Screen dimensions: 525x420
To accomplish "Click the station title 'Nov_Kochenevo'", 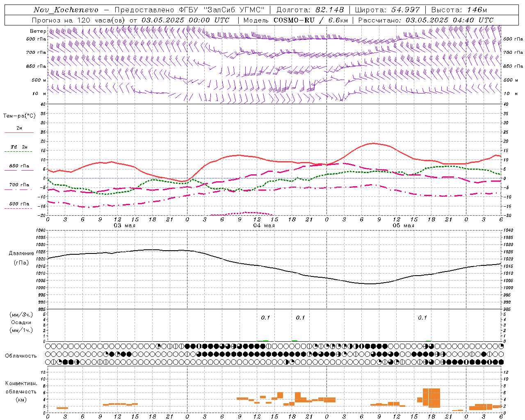I will tap(66, 10).
